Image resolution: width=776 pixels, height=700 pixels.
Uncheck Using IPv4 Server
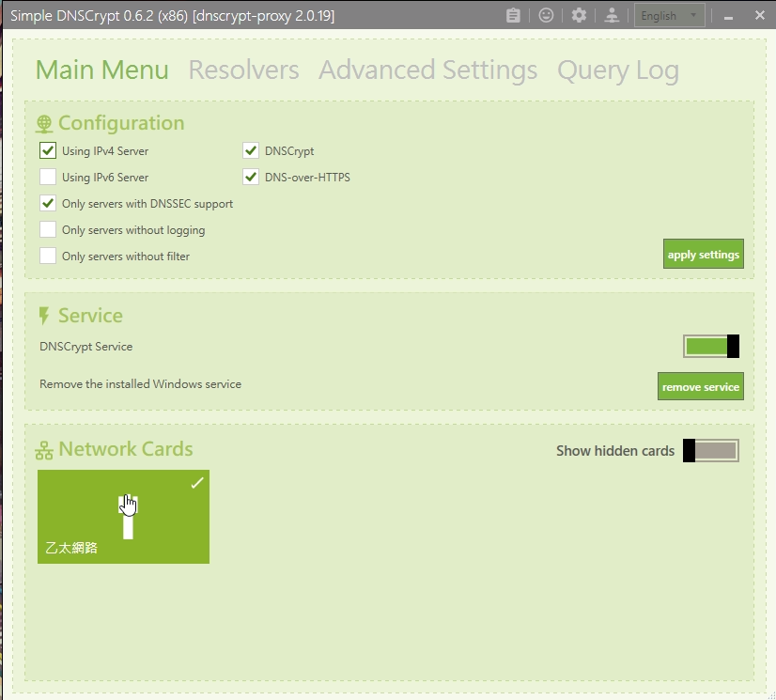pyautogui.click(x=48, y=150)
